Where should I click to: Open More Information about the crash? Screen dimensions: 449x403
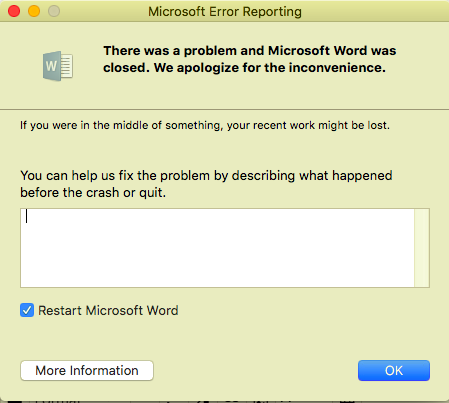pos(87,370)
